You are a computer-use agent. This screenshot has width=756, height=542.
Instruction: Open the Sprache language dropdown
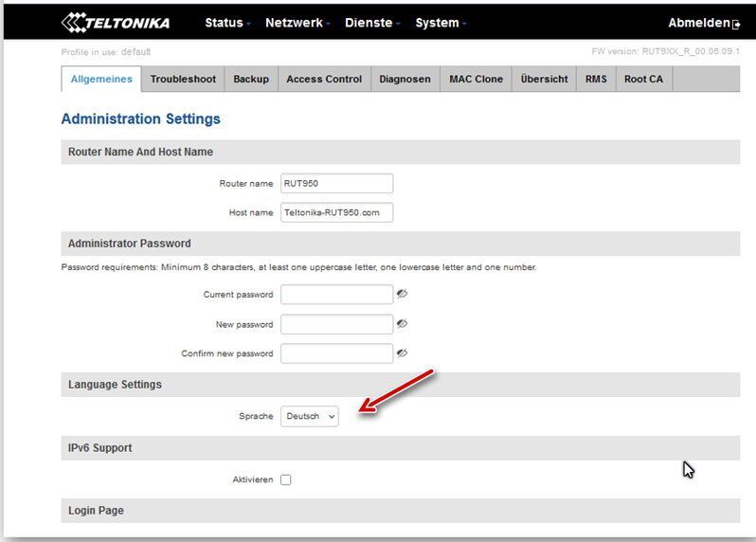[x=309, y=416]
